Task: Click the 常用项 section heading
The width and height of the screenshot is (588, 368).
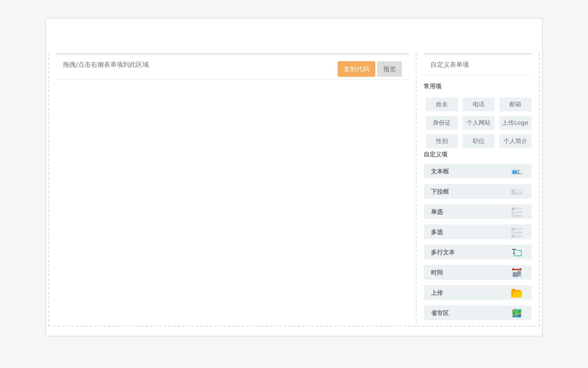Action: (432, 86)
